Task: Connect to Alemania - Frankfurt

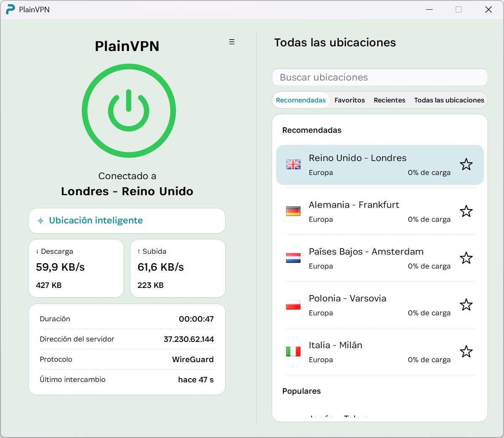Action: coord(380,212)
